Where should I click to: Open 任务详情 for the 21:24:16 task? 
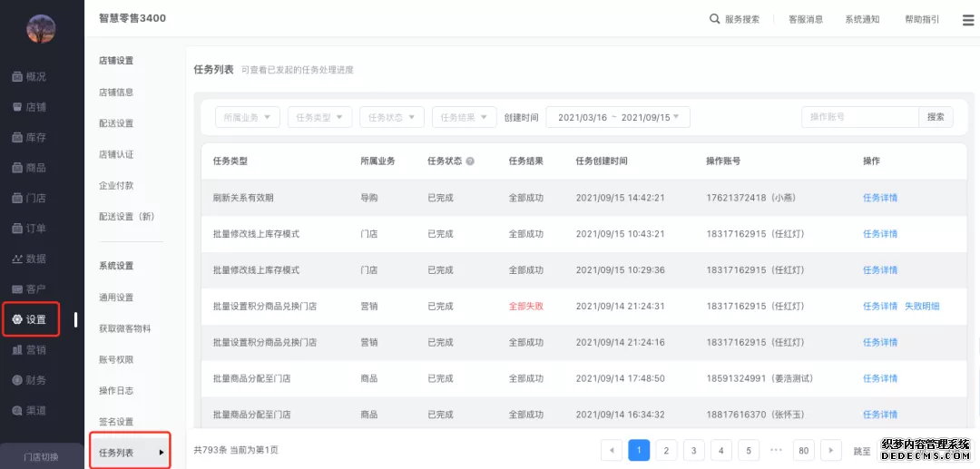pyautogui.click(x=880, y=342)
